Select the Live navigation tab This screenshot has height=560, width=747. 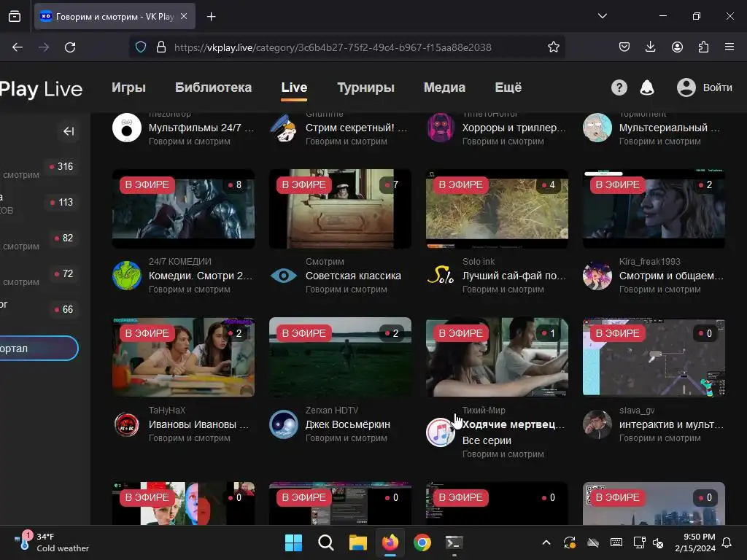pyautogui.click(x=294, y=87)
